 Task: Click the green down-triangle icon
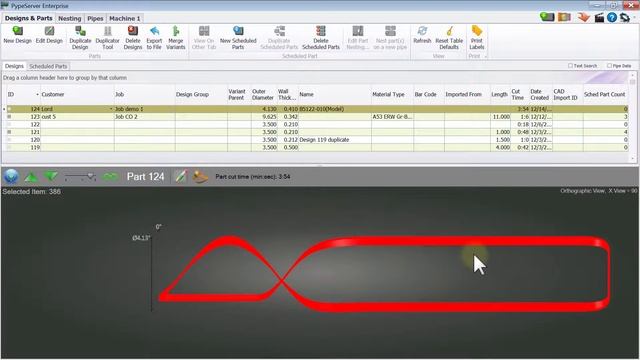click(51, 176)
